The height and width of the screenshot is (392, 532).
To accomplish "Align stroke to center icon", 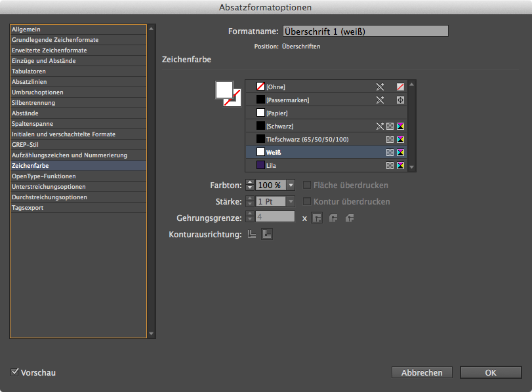I will click(x=252, y=234).
